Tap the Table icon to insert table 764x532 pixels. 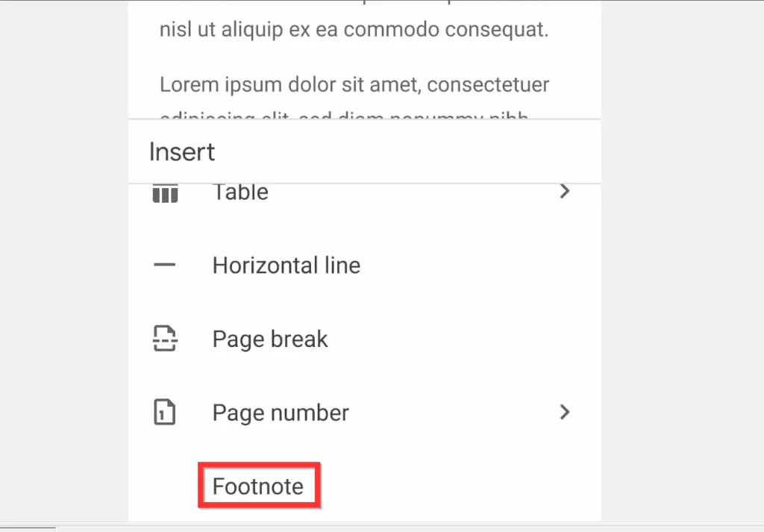point(164,193)
